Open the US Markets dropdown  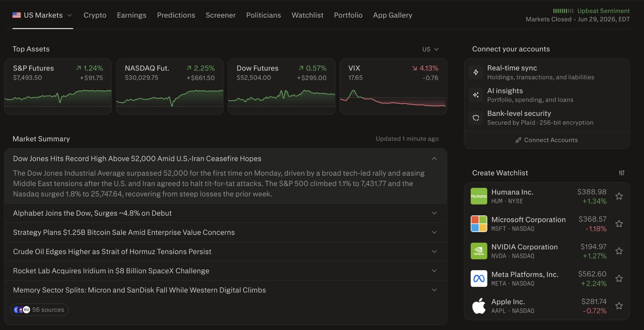point(42,15)
